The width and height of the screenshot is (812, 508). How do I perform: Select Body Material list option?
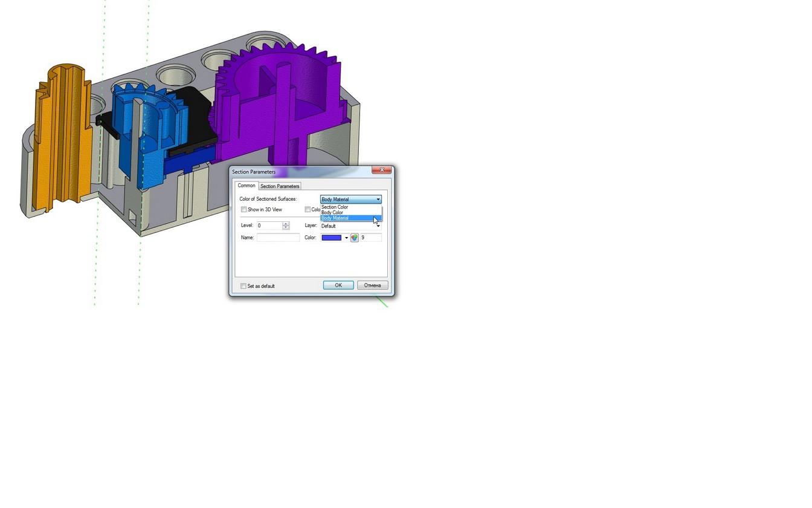pos(335,218)
